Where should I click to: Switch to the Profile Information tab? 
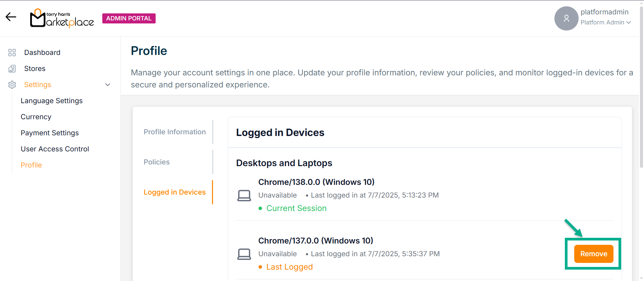[174, 132]
